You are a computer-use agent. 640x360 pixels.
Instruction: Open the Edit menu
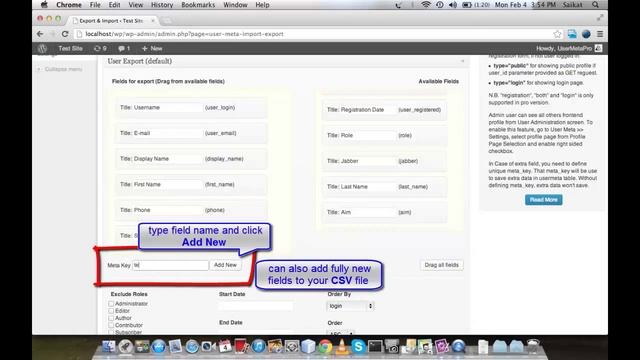pyautogui.click(x=114, y=5)
